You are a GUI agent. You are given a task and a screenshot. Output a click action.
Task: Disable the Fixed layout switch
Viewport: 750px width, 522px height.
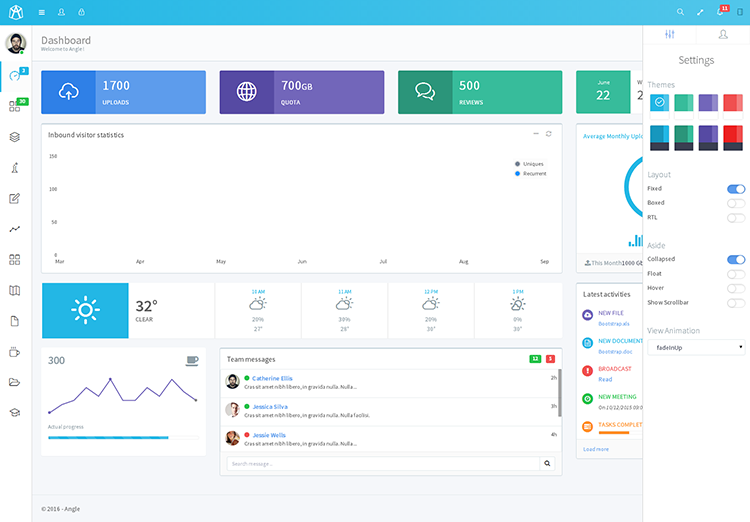click(736, 189)
